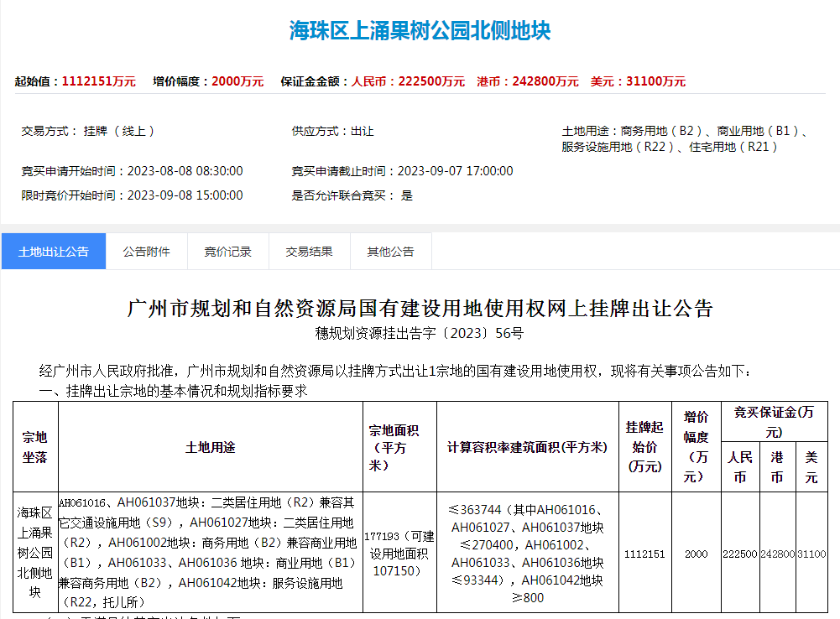Select the 供应方式 出让 text
Screen dimensions: 840x619
pyautogui.click(x=331, y=131)
